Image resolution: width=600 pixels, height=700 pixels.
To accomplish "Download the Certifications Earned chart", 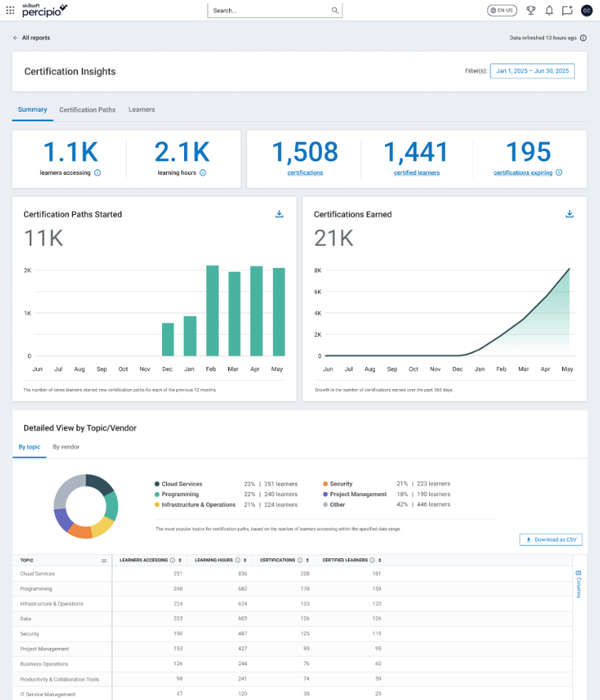I will pos(569,214).
